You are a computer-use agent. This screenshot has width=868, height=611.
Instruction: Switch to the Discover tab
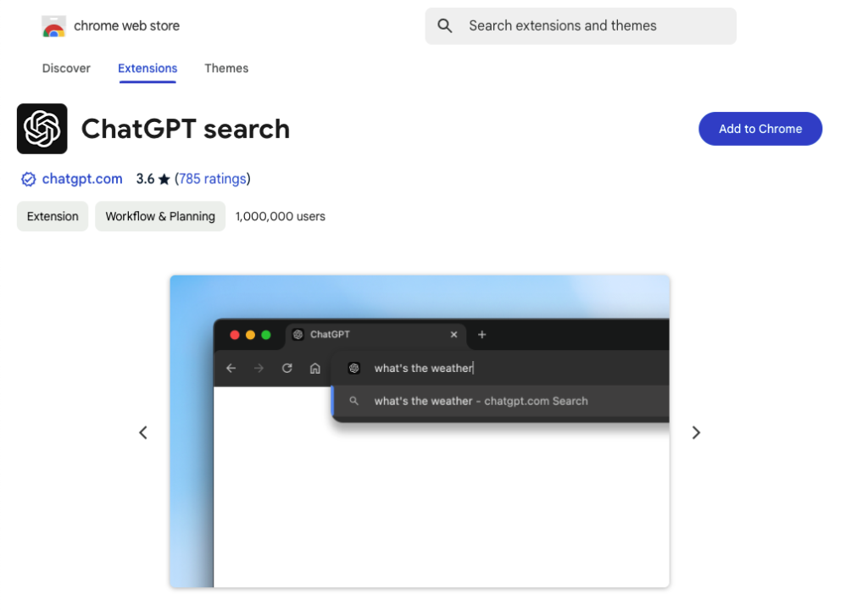tap(66, 69)
